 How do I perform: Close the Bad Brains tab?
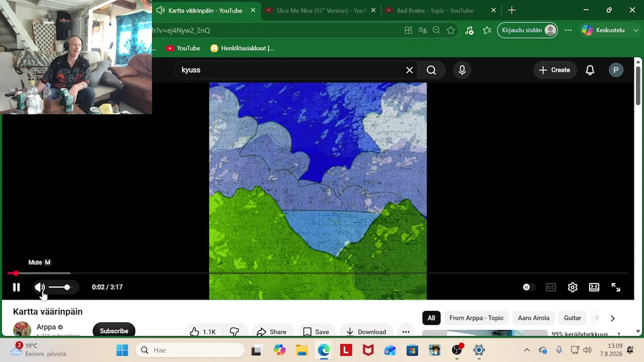494,11
